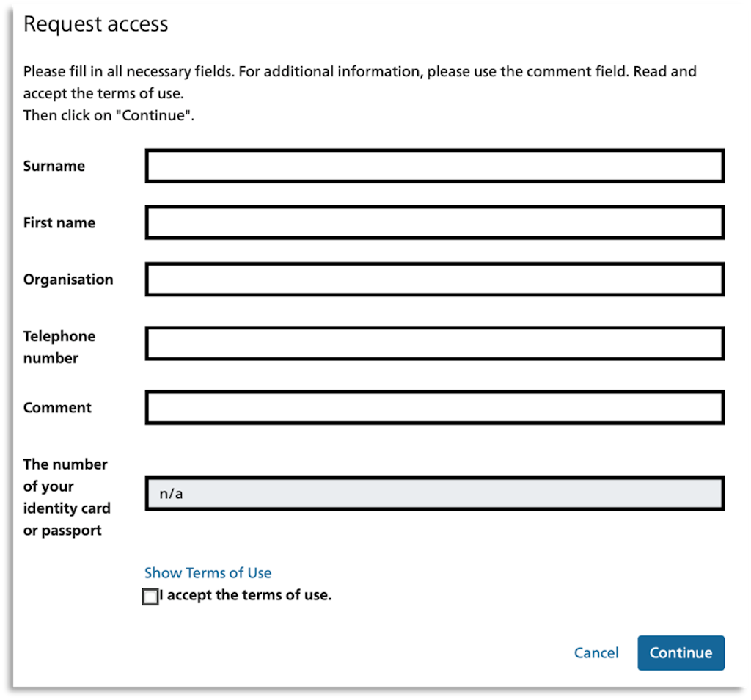
Task: Click inside the Surname input field
Action: pyautogui.click(x=433, y=166)
